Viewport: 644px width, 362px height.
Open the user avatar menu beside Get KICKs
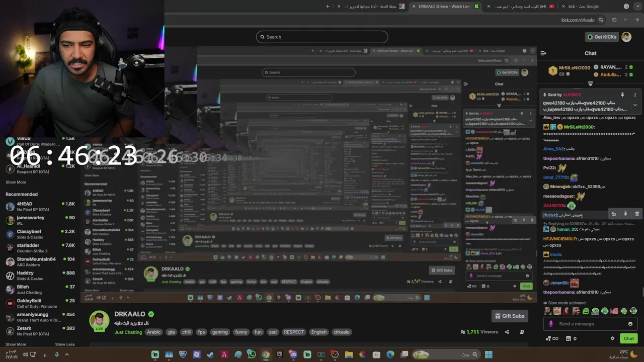(626, 37)
